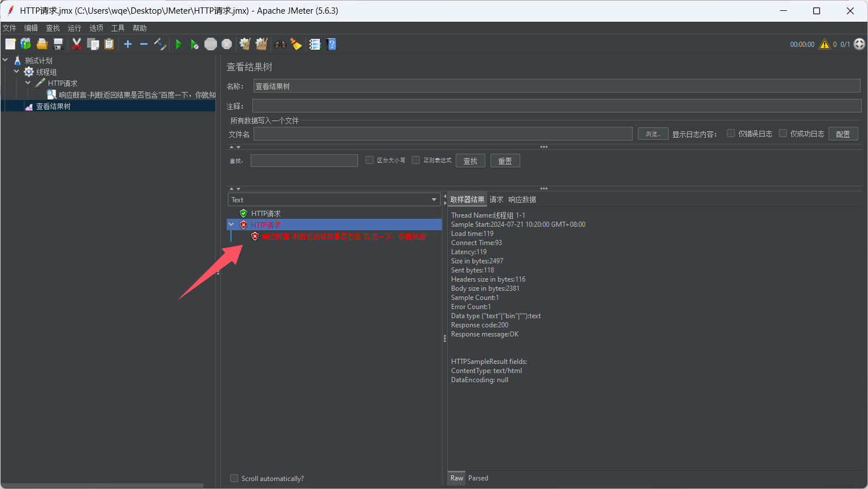Image resolution: width=868 pixels, height=489 pixels.
Task: Collapse the HTTP请求 node in the plan tree
Action: tap(28, 83)
